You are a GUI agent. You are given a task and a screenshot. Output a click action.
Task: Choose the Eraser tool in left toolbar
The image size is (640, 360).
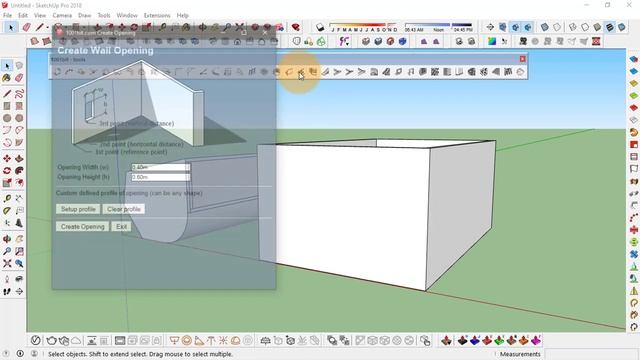click(x=19, y=78)
